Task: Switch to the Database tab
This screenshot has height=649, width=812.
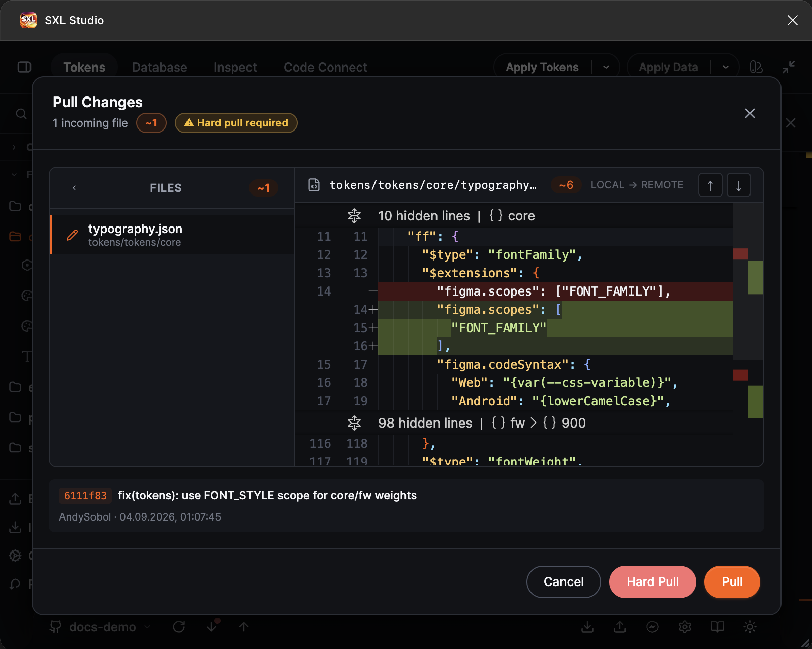Action: coord(160,67)
